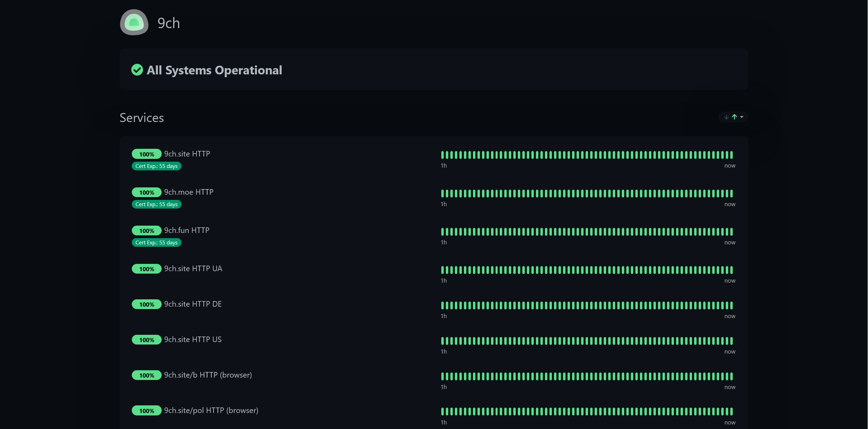
Task: Click the 9ch.site HTTP DE service name
Action: click(x=193, y=304)
